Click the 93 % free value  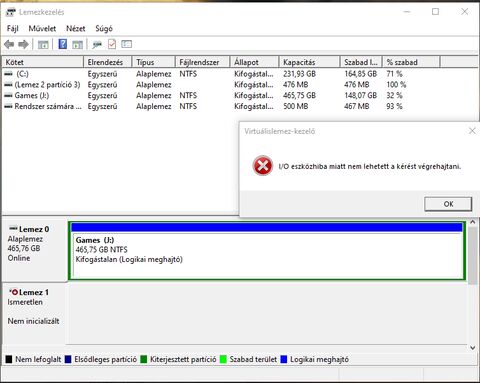click(x=394, y=106)
